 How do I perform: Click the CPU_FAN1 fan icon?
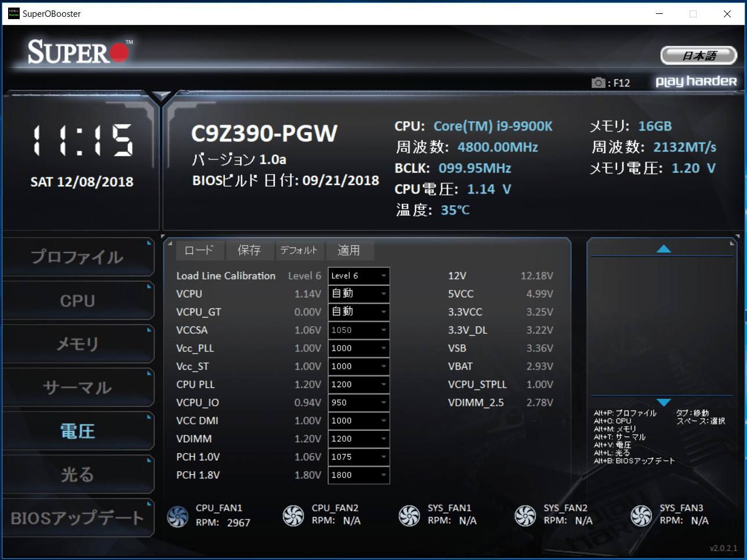coord(177,516)
